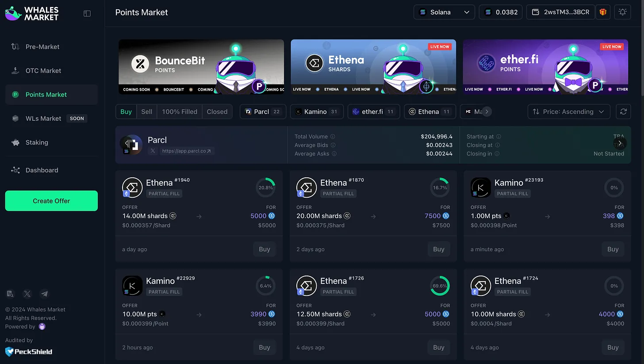Show more token filters with the right chevron
The height and width of the screenshot is (364, 644).
(487, 111)
